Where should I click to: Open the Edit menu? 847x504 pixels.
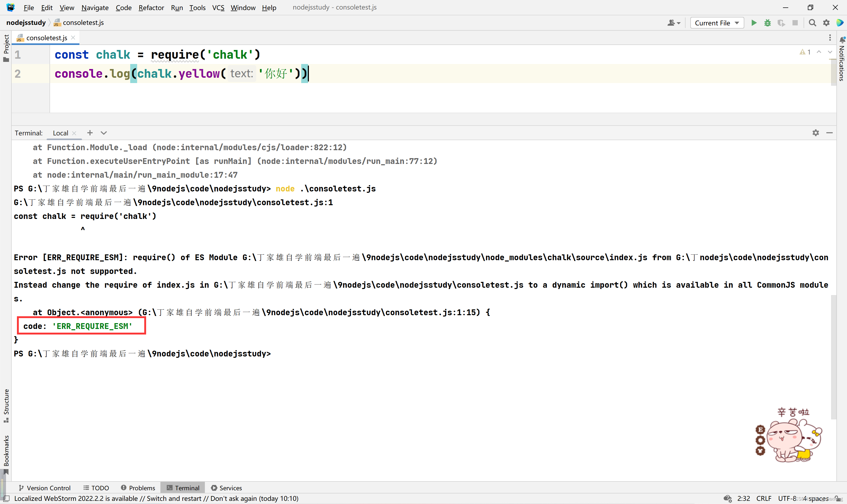coord(47,7)
